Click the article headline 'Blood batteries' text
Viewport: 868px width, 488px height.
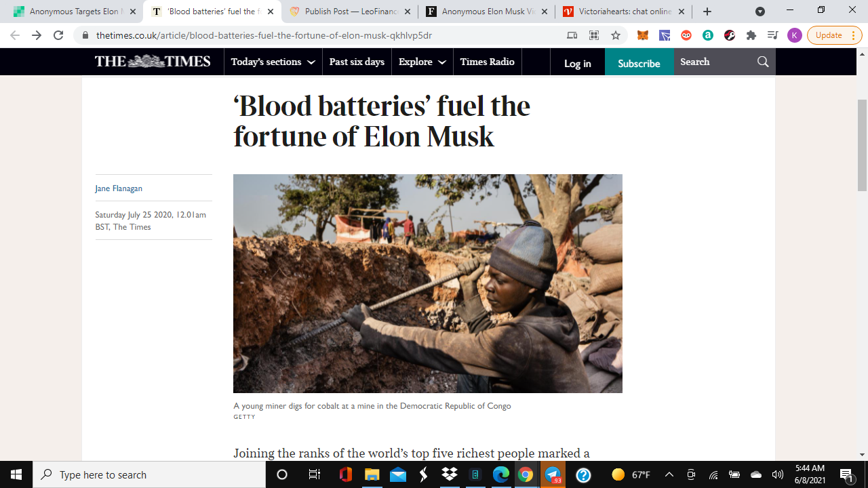pyautogui.click(x=382, y=121)
